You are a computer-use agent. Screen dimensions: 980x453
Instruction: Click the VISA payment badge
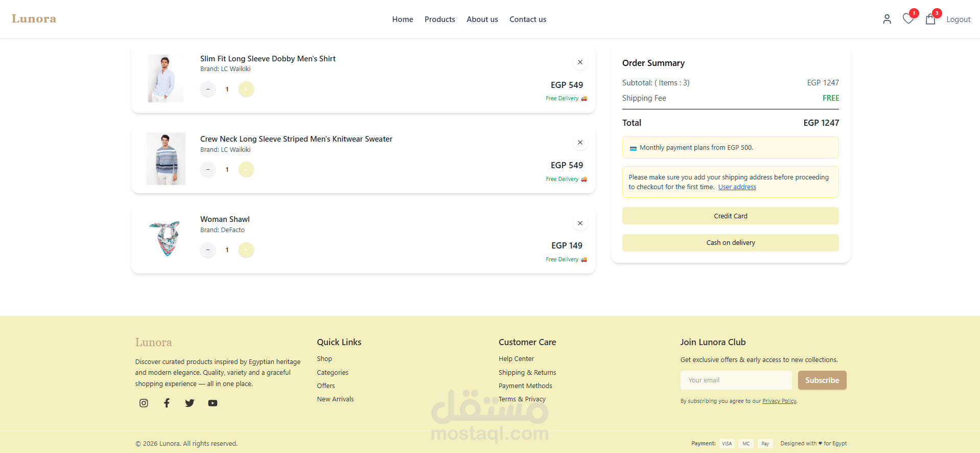[x=727, y=444]
